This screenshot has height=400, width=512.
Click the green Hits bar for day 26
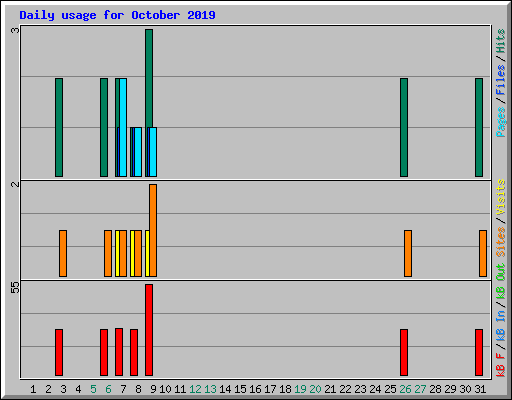pos(404,127)
